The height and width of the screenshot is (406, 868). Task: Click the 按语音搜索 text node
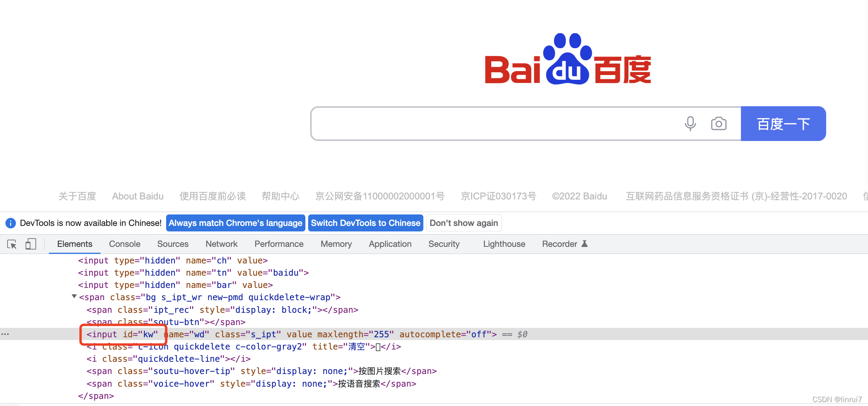[x=359, y=384]
